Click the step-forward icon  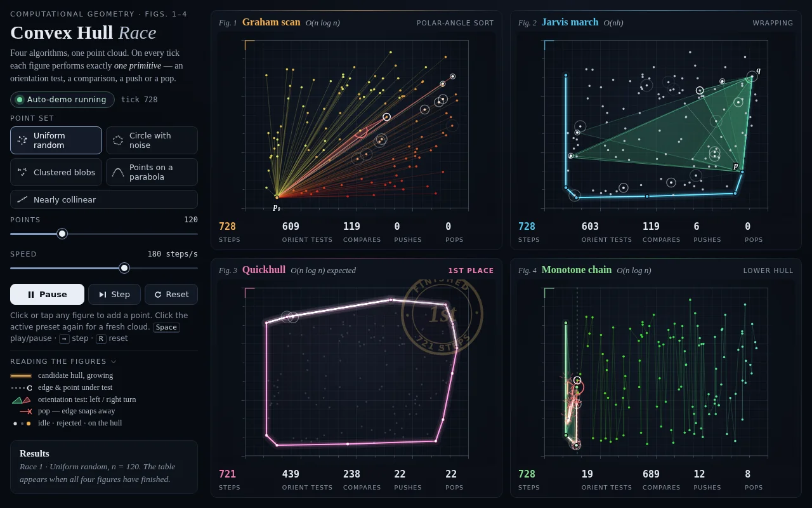tap(103, 295)
